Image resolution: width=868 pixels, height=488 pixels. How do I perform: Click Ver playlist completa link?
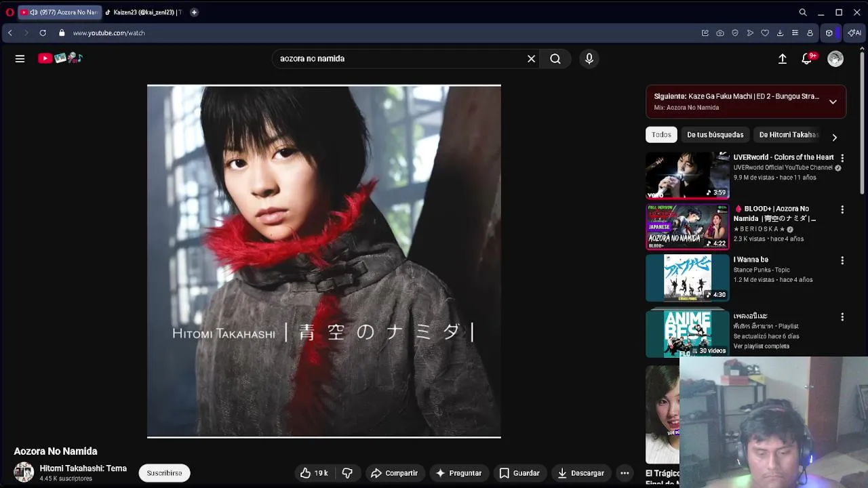point(761,346)
